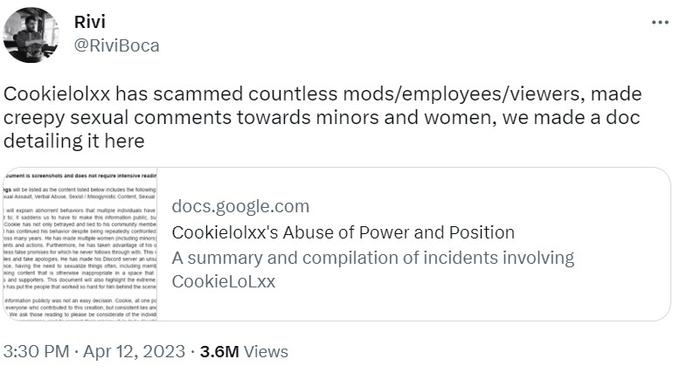Click the docs.google.com domain text

pyautogui.click(x=241, y=206)
